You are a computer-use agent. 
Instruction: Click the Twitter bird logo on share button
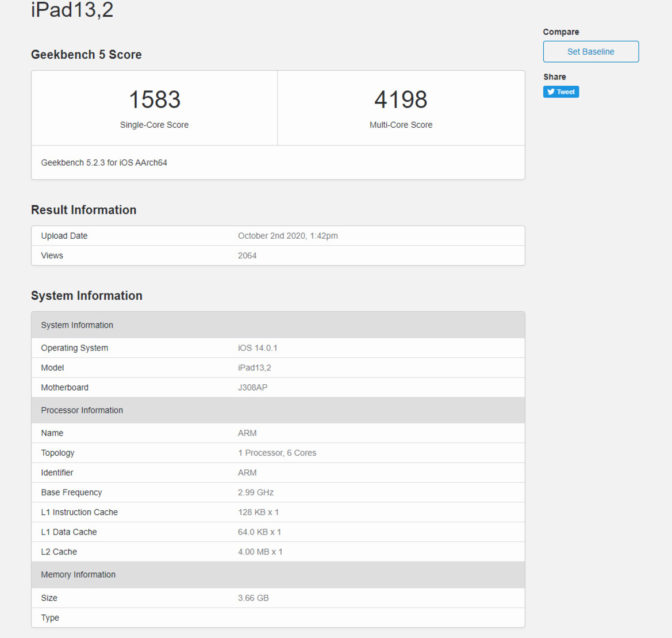point(551,91)
